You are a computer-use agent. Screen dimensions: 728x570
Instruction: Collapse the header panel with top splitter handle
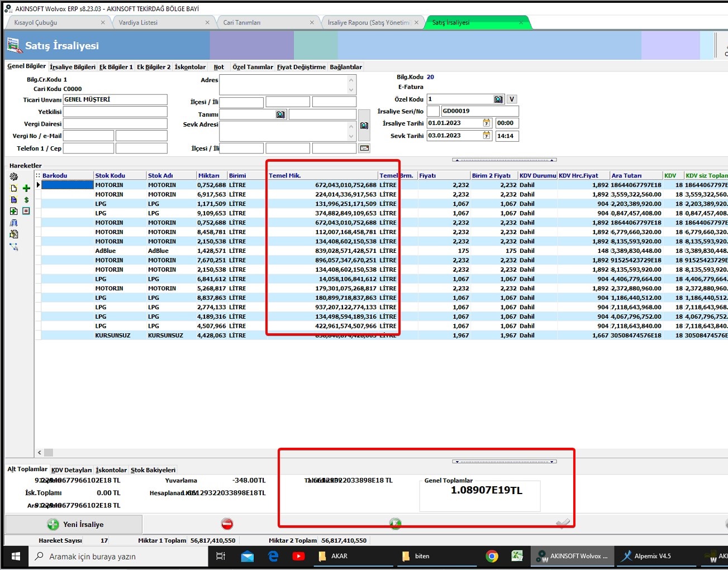pos(505,160)
